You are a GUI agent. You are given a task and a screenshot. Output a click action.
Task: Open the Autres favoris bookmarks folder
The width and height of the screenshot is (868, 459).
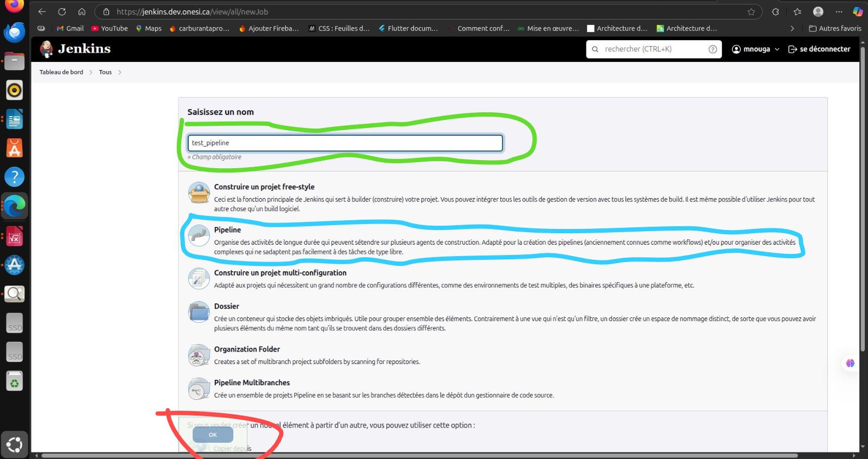pyautogui.click(x=835, y=28)
